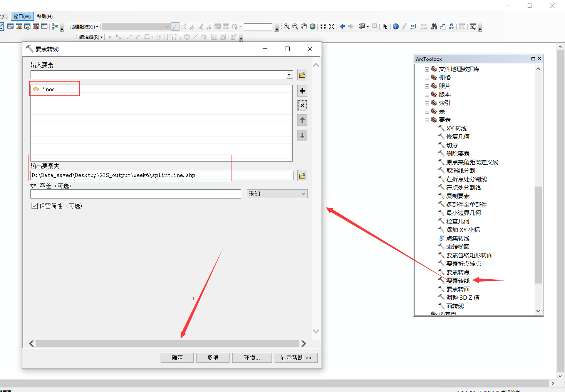This screenshot has height=392, width=565.
Task: Click the 输出要素类 path field
Action: pyautogui.click(x=162, y=175)
